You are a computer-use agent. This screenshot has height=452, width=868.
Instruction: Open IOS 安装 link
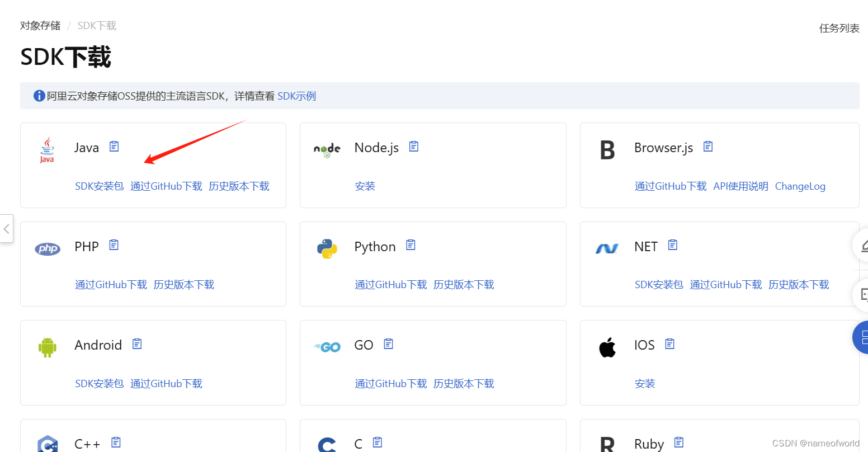645,384
